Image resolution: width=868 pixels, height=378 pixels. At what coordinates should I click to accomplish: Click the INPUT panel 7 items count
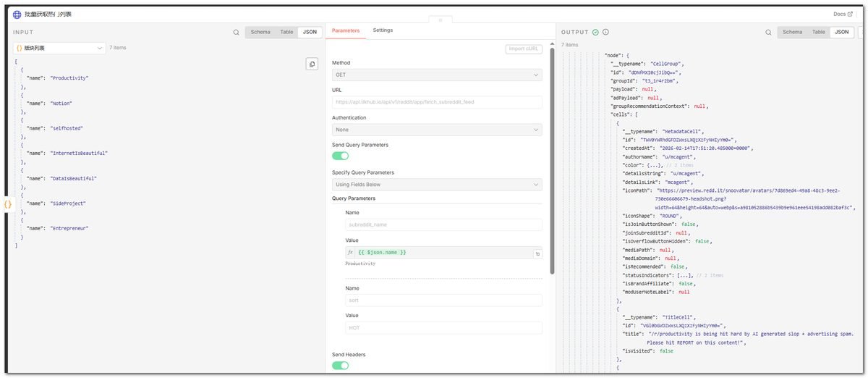click(x=118, y=48)
